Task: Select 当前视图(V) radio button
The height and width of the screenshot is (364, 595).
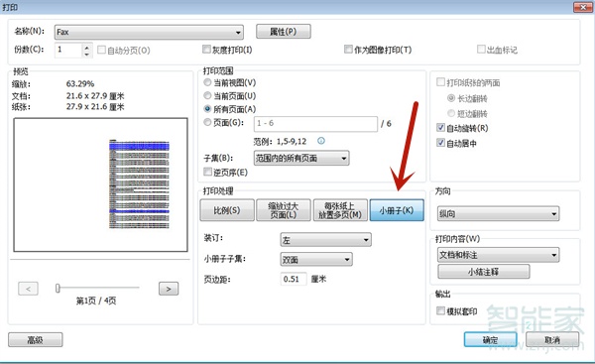Action: point(207,82)
